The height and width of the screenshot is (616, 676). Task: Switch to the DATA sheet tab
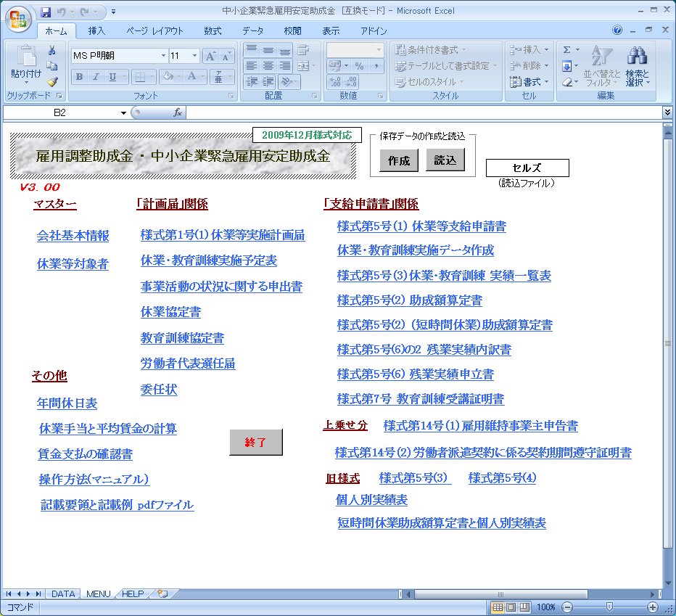pyautogui.click(x=63, y=594)
